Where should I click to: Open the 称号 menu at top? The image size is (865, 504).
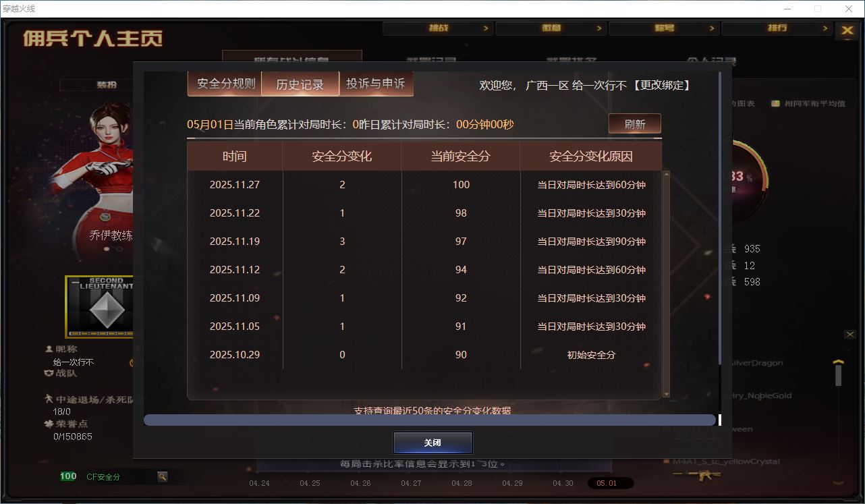(x=664, y=28)
